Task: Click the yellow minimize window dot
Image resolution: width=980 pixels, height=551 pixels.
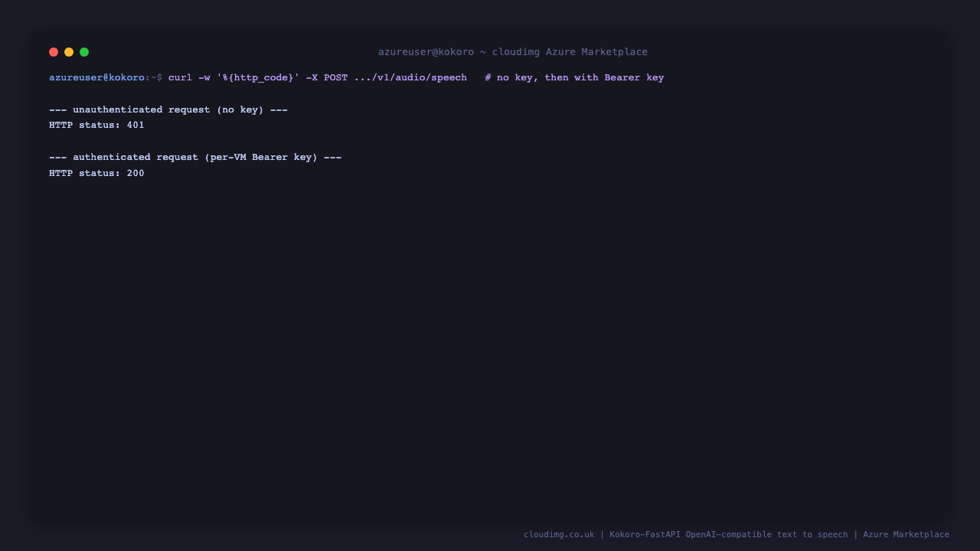Action: pos(69,52)
